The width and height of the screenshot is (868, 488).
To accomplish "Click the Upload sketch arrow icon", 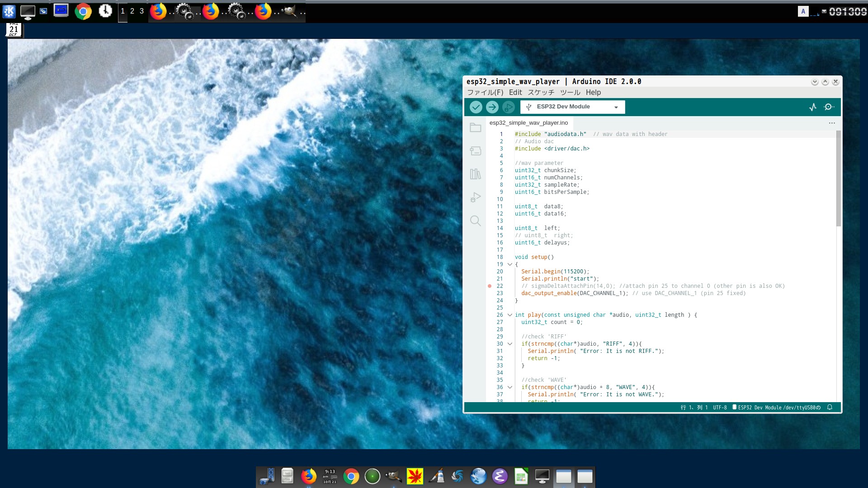I will [x=492, y=107].
